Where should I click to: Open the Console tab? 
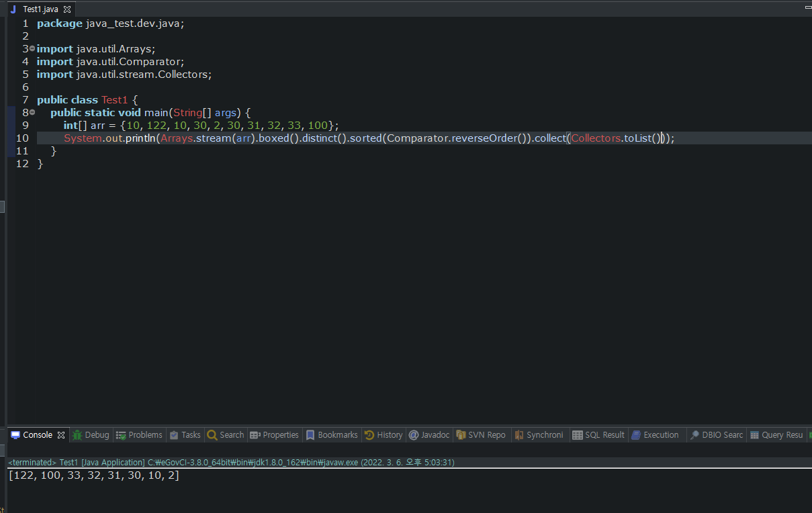(x=37, y=435)
